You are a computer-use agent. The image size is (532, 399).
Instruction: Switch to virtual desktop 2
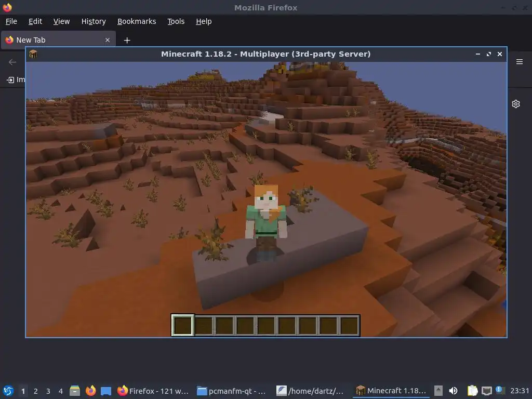pos(36,391)
